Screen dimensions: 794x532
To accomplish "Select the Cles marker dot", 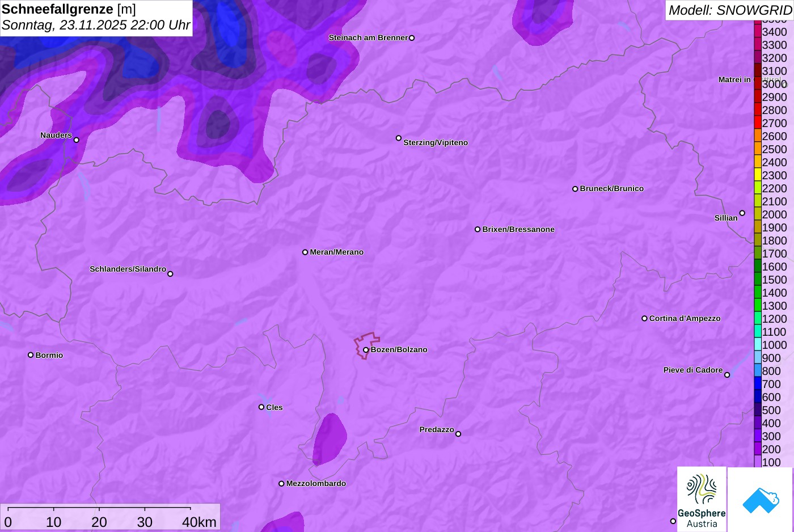I will point(261,407).
